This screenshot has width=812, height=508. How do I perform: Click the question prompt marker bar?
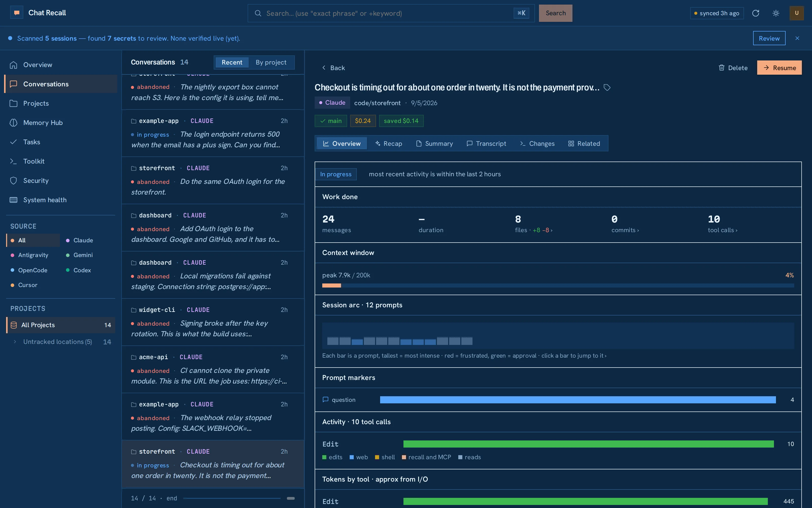click(x=578, y=400)
